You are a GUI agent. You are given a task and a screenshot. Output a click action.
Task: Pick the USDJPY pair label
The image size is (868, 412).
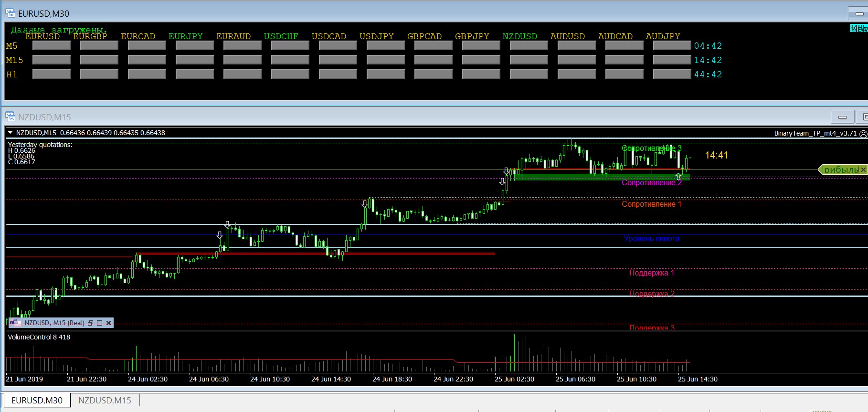tap(377, 36)
